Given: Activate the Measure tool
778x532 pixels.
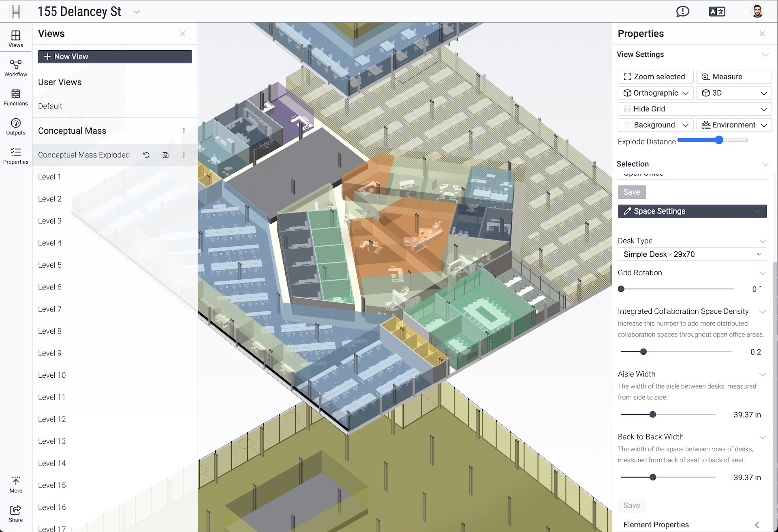Looking at the screenshot, I should pos(734,77).
